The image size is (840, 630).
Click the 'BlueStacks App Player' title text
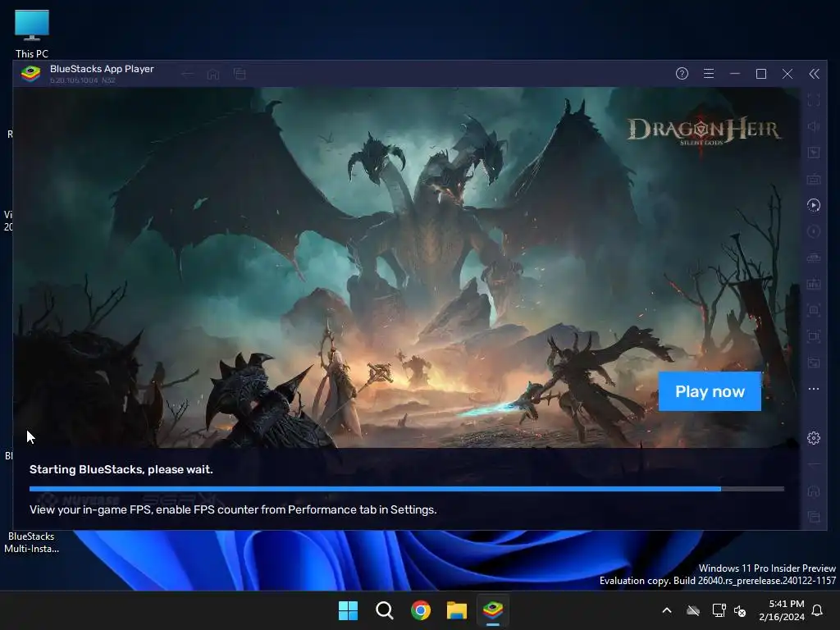tap(102, 69)
